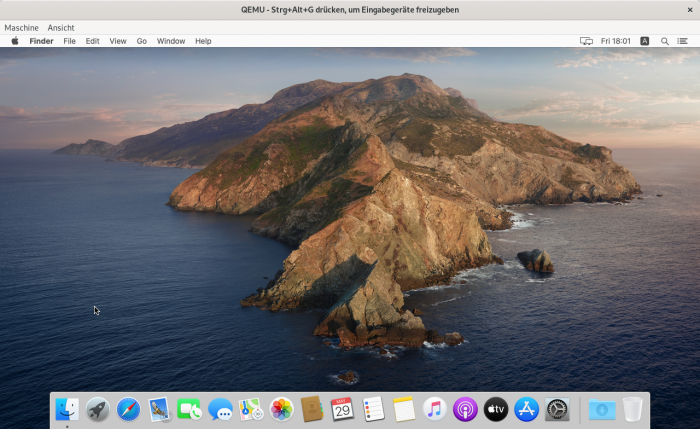Open Calendar icon showing 29
The height and width of the screenshot is (429, 700).
click(x=342, y=409)
